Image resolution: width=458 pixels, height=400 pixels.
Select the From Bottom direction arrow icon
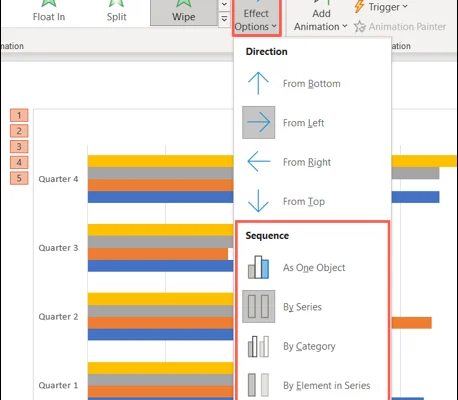click(258, 83)
